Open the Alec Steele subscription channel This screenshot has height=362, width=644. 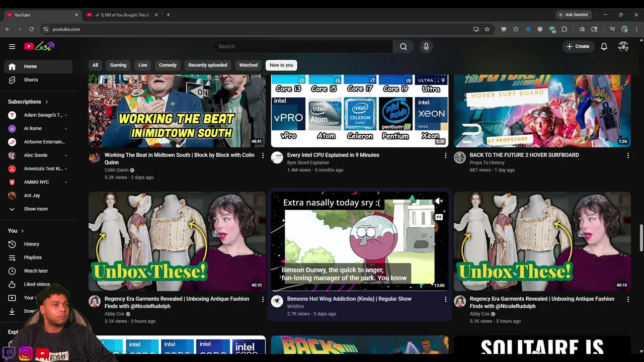38,155
